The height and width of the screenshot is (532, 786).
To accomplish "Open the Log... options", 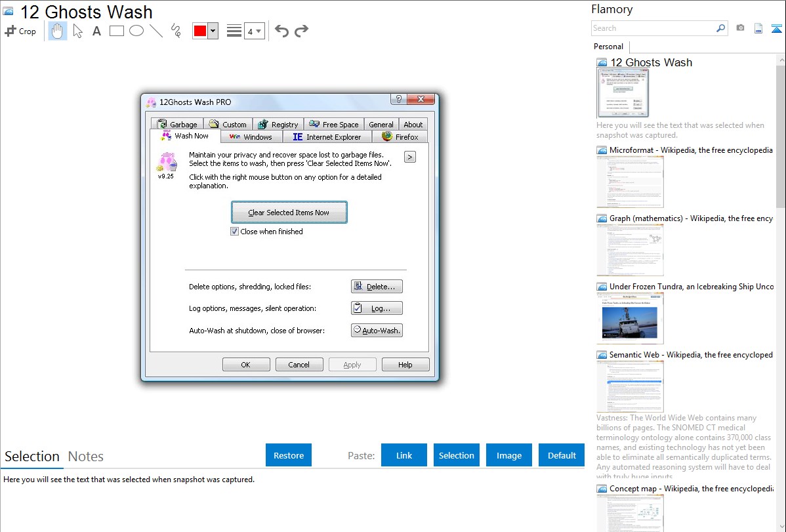I will click(377, 308).
